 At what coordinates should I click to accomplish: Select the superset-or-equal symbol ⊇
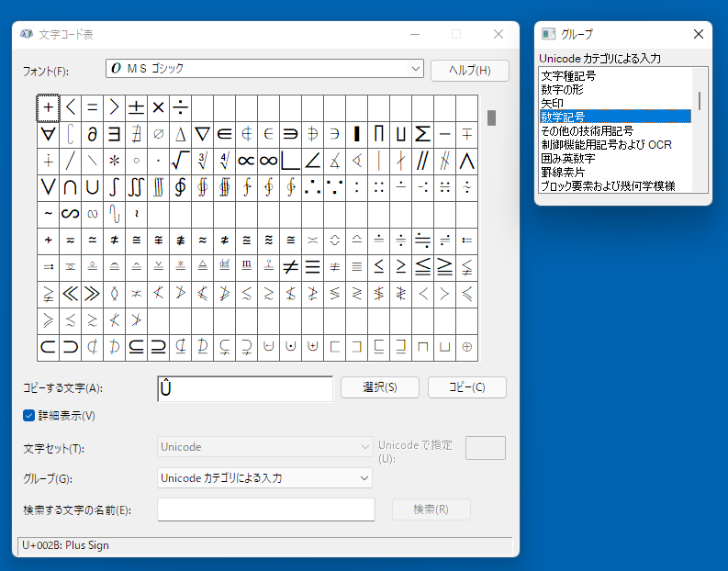click(x=158, y=347)
